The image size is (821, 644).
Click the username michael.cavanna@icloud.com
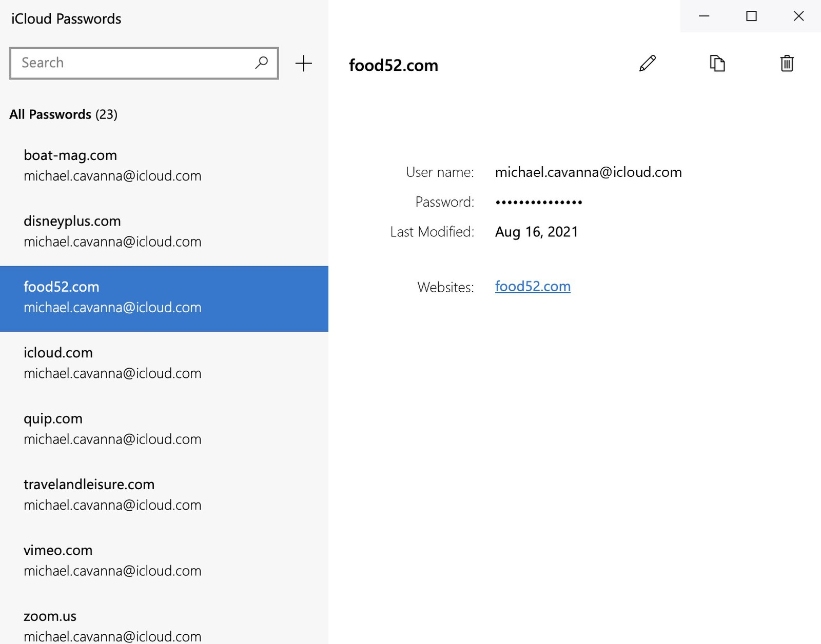click(589, 172)
